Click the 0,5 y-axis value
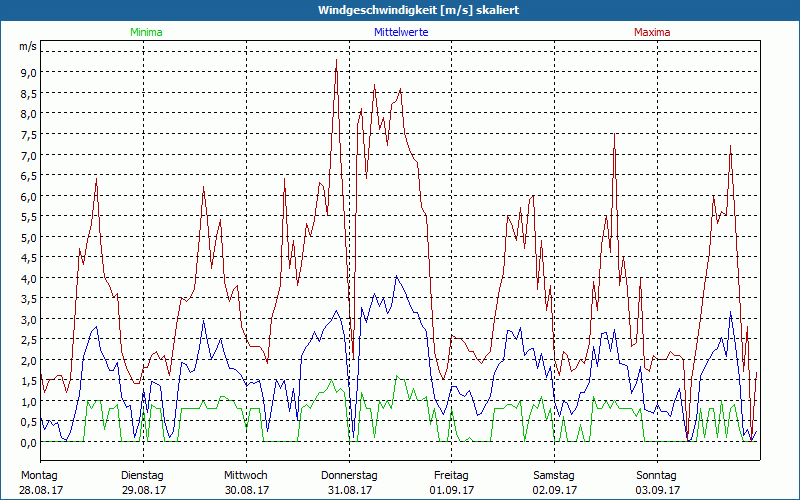 coord(29,422)
